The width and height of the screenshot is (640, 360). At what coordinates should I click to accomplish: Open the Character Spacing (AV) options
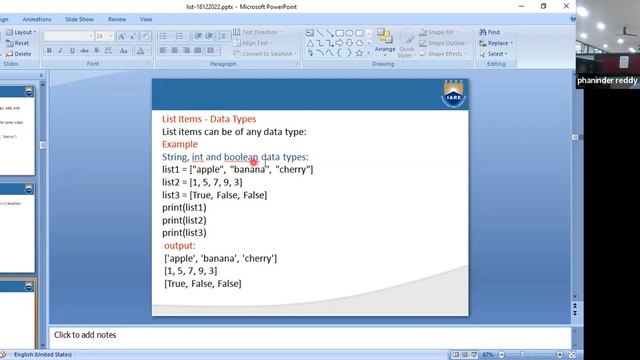(109, 51)
